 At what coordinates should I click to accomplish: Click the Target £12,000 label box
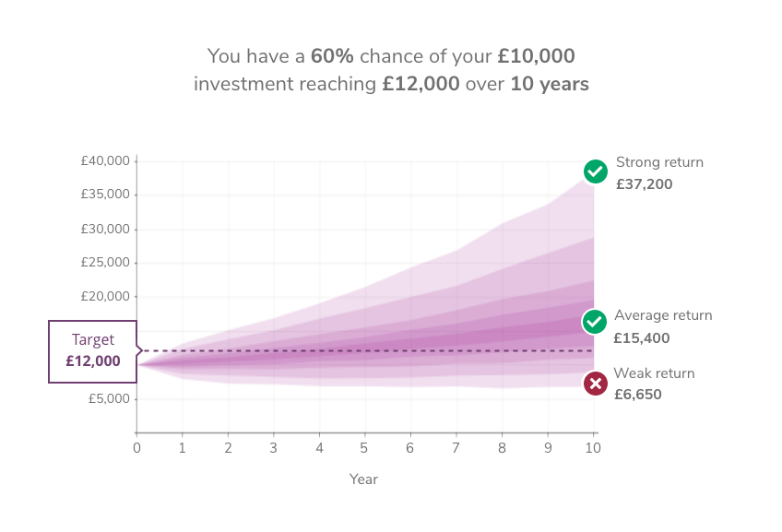(x=93, y=351)
